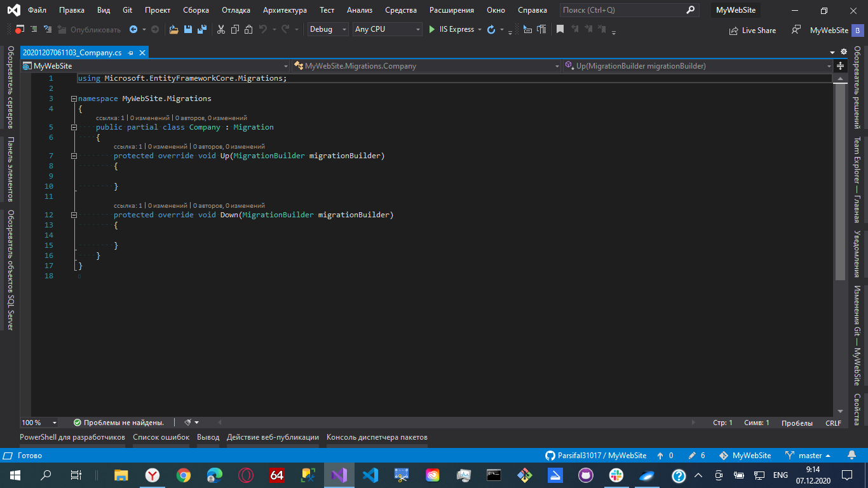
Task: Click the Paste clipboard icon
Action: 248,29
